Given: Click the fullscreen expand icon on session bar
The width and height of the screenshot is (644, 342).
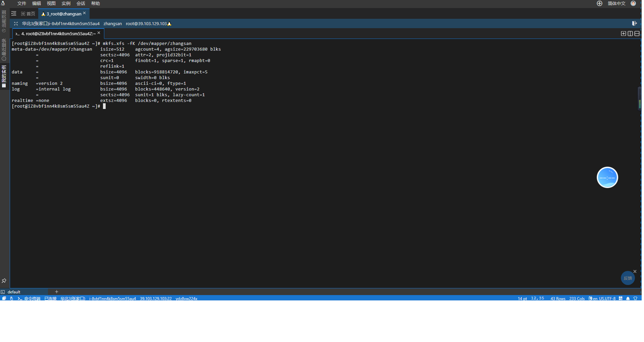Looking at the screenshot, I should click(x=16, y=23).
